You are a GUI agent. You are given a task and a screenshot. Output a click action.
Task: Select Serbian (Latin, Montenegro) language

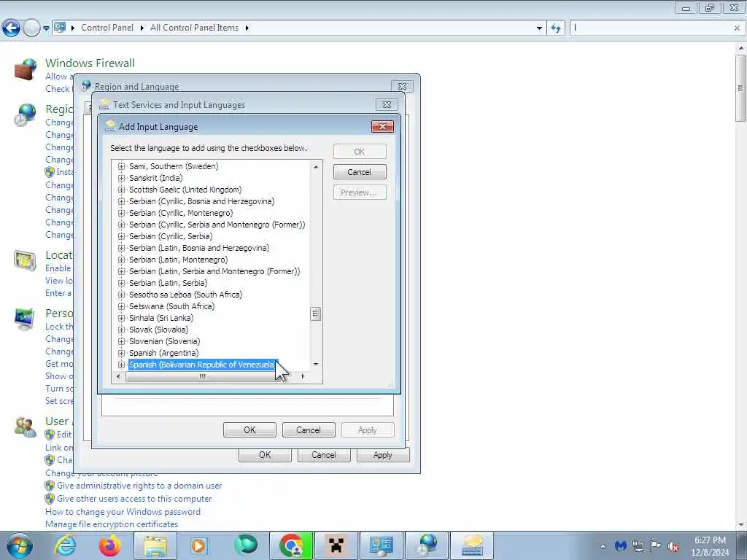click(x=178, y=260)
